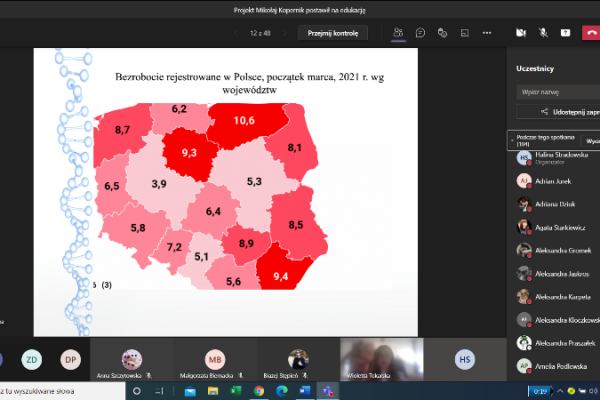
Task: Click the red hang up button
Action: click(x=592, y=32)
